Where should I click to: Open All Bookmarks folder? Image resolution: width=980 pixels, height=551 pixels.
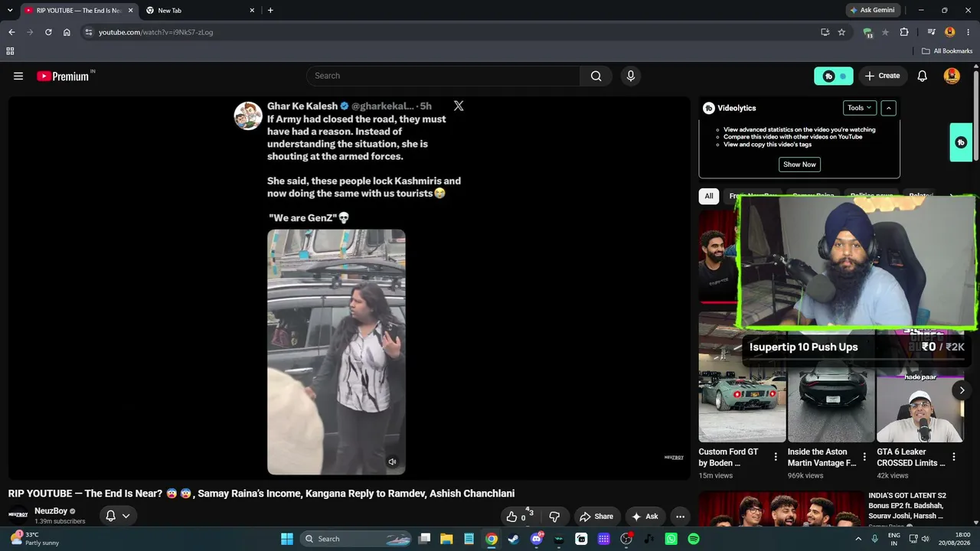947,51
